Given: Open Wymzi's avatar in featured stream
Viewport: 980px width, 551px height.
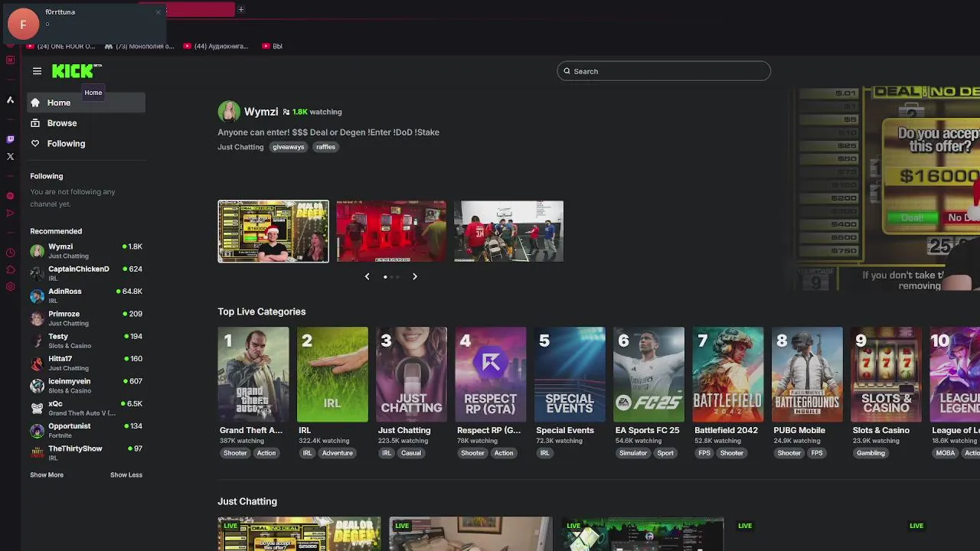Looking at the screenshot, I should click(x=228, y=112).
